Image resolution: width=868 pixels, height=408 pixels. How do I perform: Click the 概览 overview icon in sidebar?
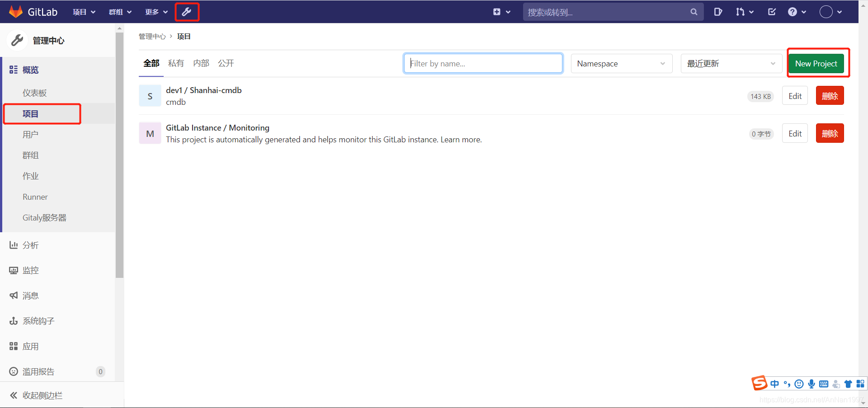(14, 70)
